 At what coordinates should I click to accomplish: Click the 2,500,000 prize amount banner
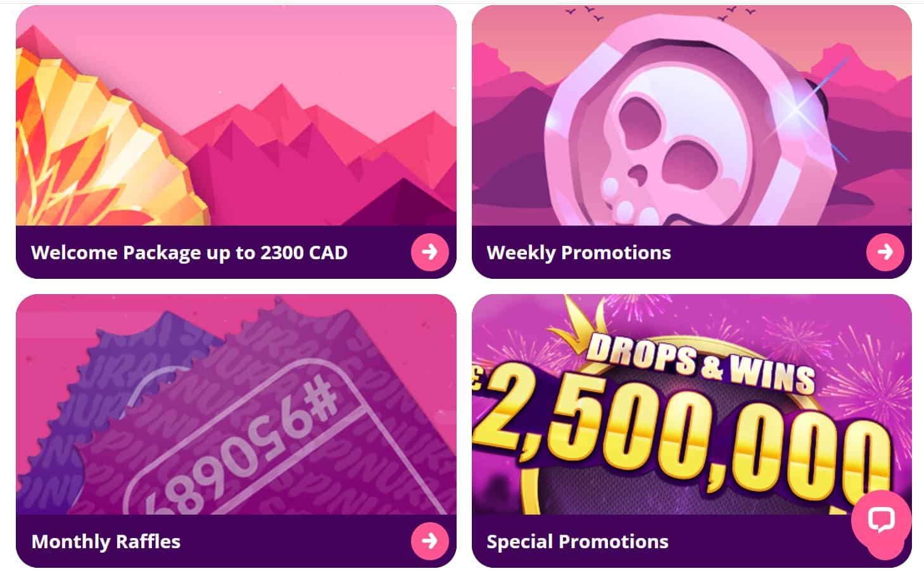[x=681, y=431]
